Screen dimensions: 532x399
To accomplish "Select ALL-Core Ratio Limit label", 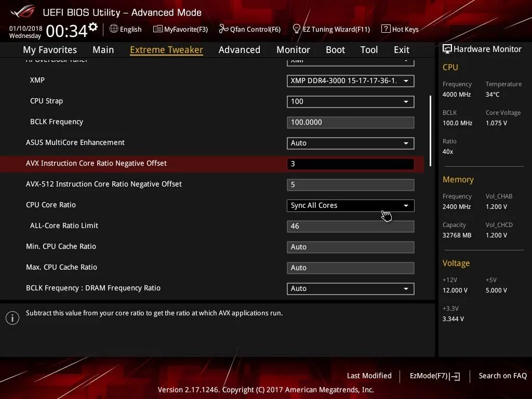I will (x=64, y=225).
